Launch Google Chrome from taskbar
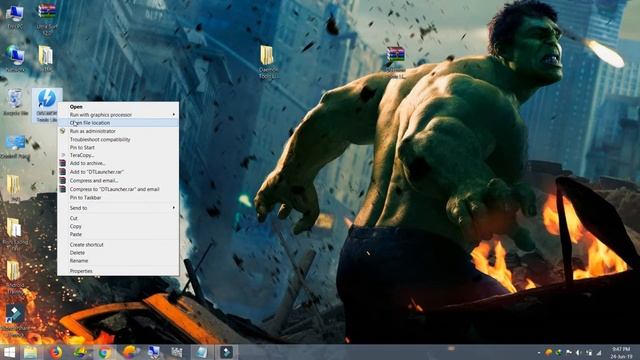 pyautogui.click(x=104, y=352)
